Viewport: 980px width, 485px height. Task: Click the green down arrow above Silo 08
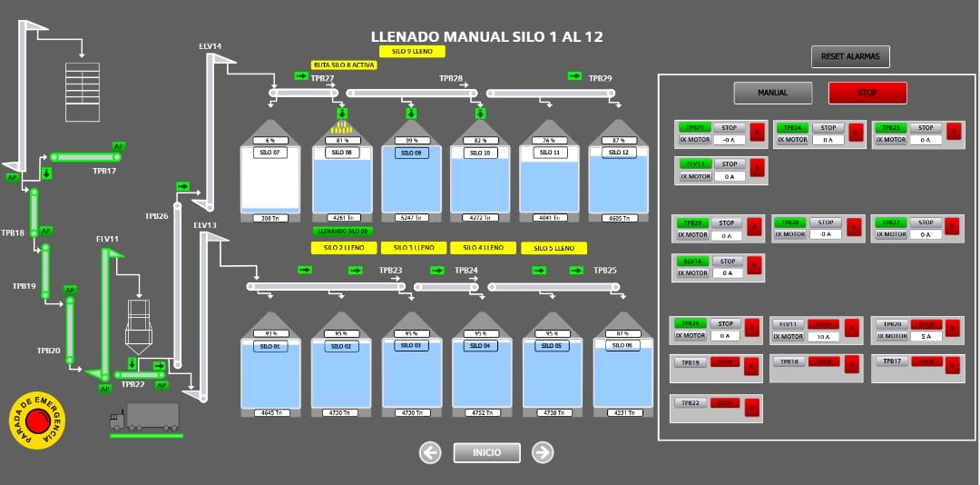coord(342,114)
